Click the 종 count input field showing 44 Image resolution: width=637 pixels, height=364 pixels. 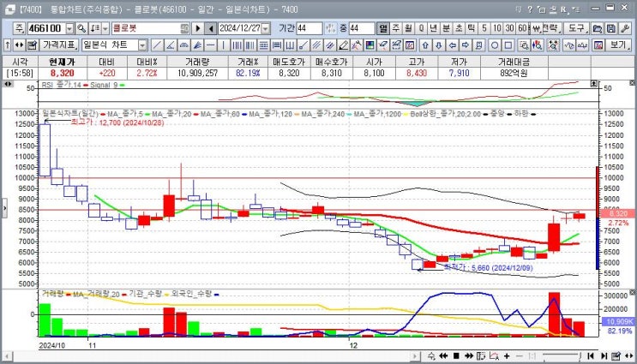(x=361, y=28)
